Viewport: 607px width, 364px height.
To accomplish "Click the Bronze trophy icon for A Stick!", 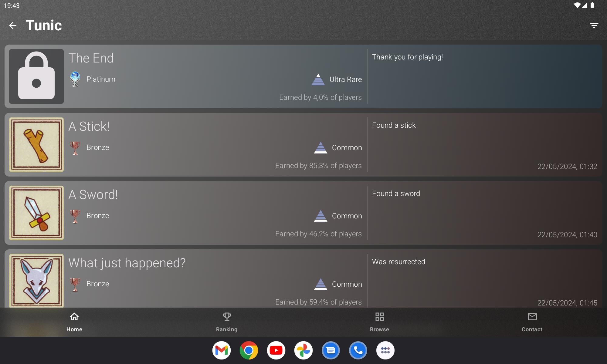I will [x=75, y=148].
